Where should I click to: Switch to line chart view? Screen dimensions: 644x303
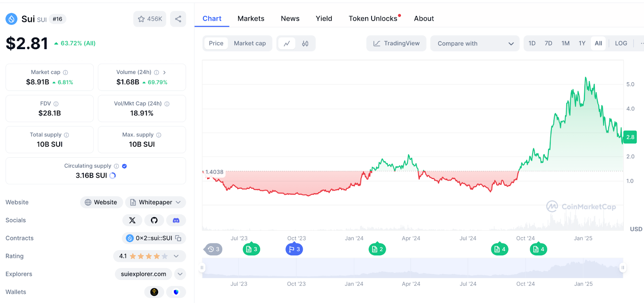pyautogui.click(x=287, y=44)
